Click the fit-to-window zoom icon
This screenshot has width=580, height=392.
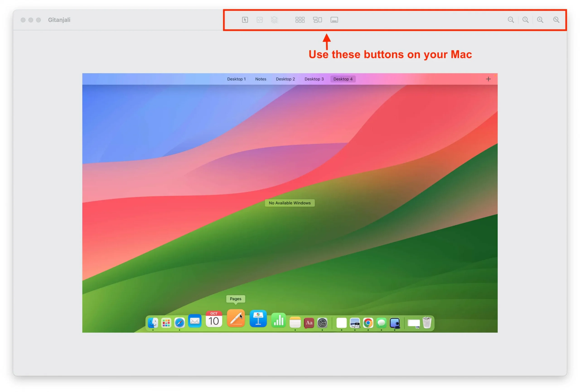[x=556, y=20]
